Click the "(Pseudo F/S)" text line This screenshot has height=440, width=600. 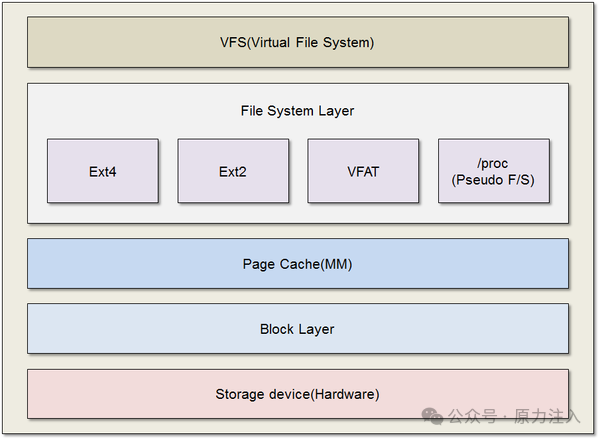pyautogui.click(x=493, y=179)
